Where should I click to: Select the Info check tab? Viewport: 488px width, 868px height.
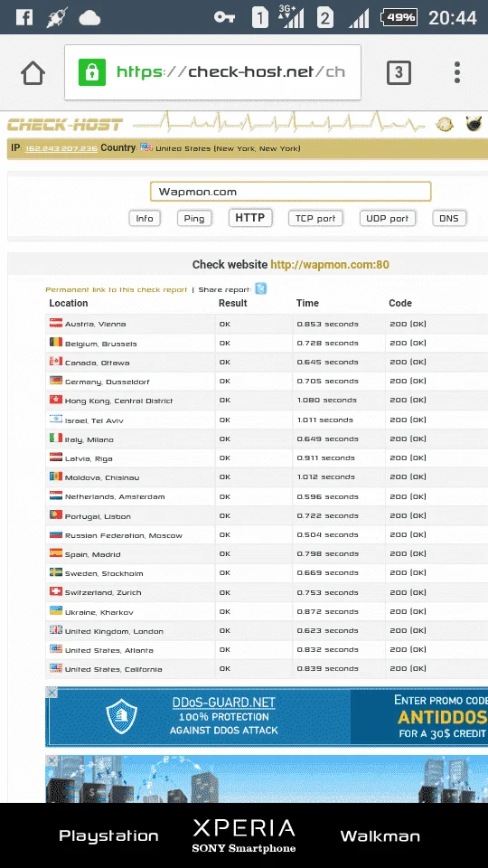145,218
